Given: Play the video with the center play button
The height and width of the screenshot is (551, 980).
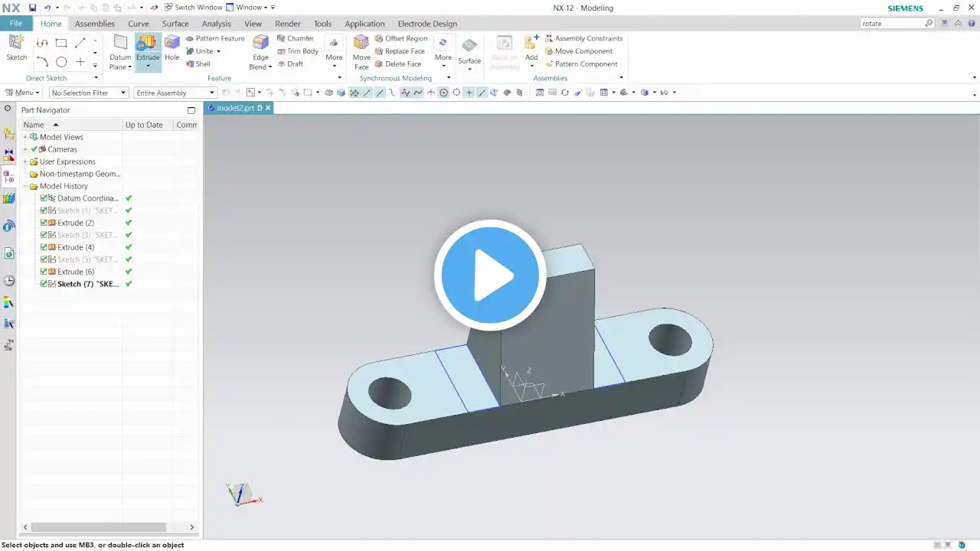Looking at the screenshot, I should (x=490, y=275).
